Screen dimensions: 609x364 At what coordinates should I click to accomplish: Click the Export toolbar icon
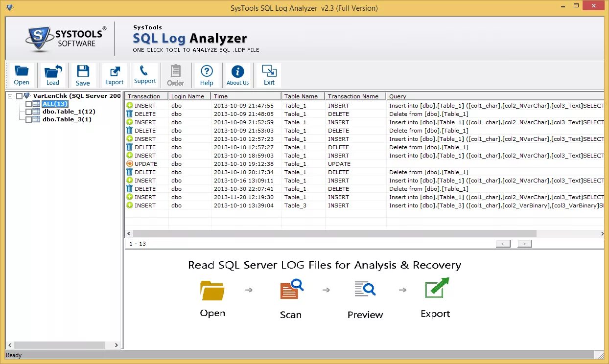click(x=114, y=75)
